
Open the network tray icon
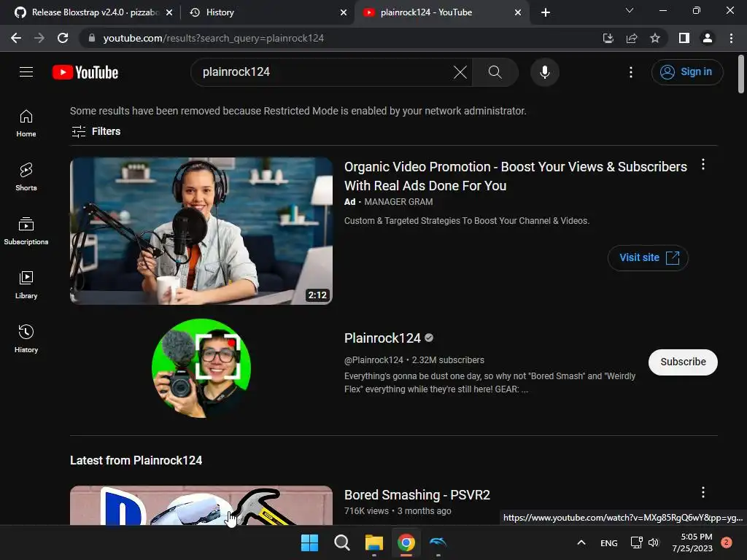636,542
